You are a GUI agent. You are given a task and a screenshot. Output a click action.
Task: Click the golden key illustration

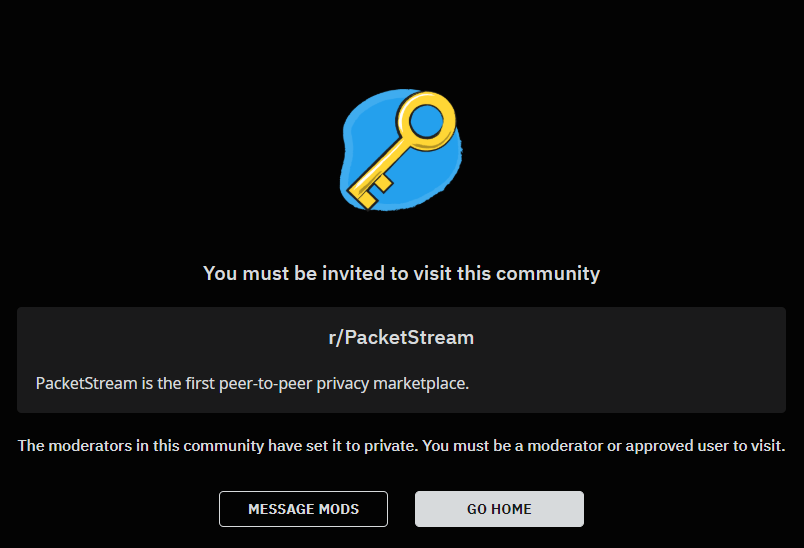point(401,150)
